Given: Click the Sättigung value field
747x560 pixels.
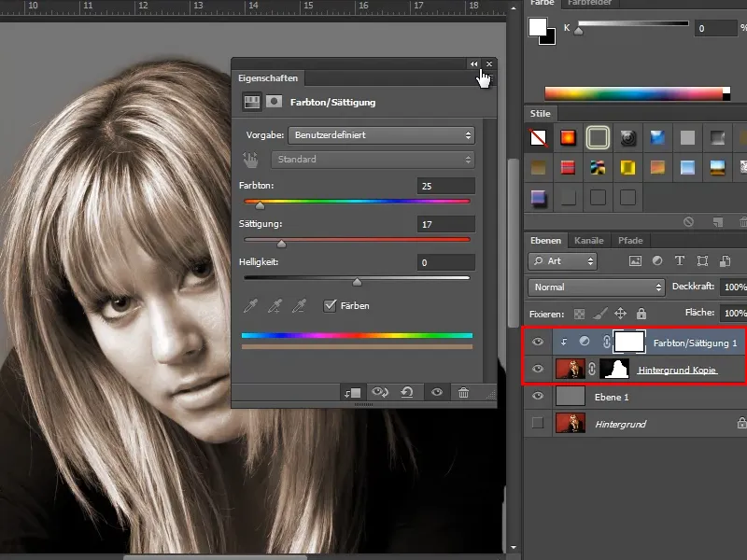Looking at the screenshot, I should point(446,224).
